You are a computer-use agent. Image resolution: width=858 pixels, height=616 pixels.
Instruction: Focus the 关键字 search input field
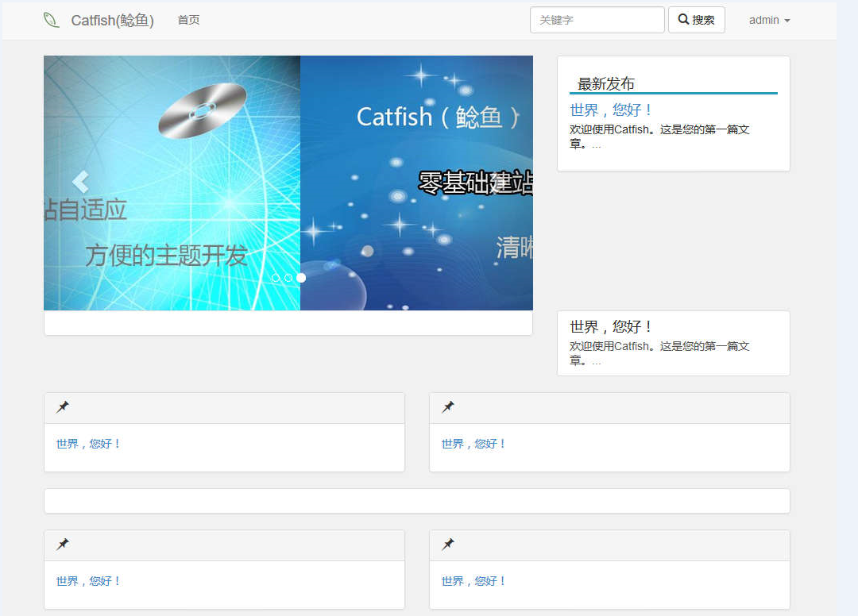pyautogui.click(x=597, y=20)
